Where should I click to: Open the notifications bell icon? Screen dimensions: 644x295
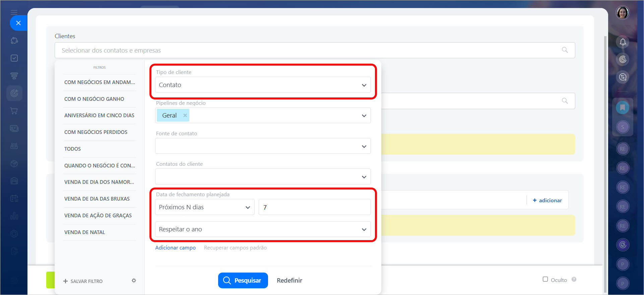click(x=623, y=42)
